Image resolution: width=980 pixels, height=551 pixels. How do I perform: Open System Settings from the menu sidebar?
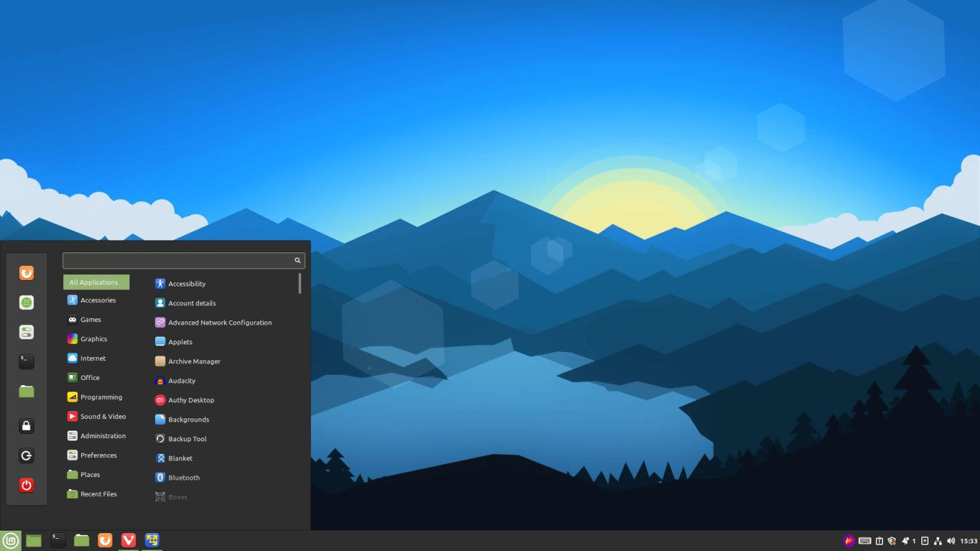[x=26, y=332]
